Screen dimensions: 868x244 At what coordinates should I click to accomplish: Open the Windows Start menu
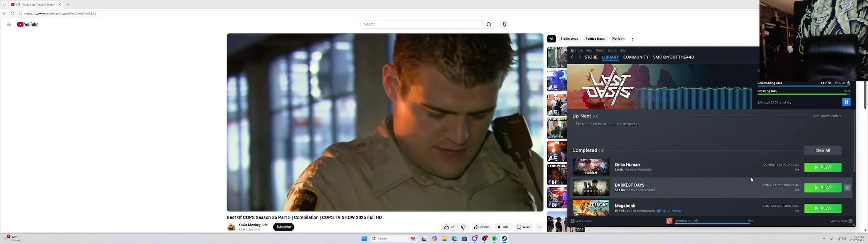click(364, 239)
